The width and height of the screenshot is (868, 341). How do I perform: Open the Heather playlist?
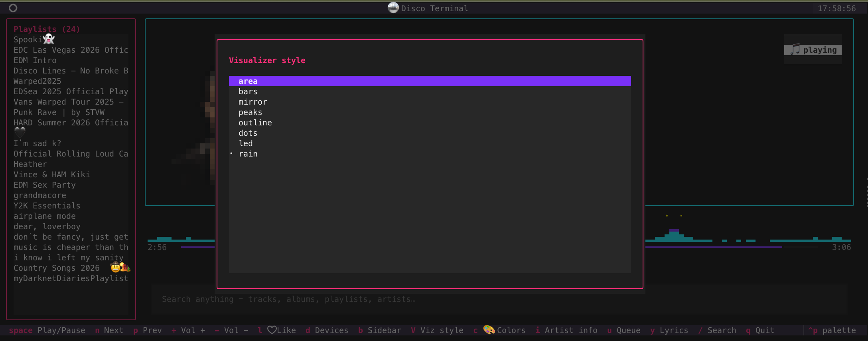click(71, 164)
